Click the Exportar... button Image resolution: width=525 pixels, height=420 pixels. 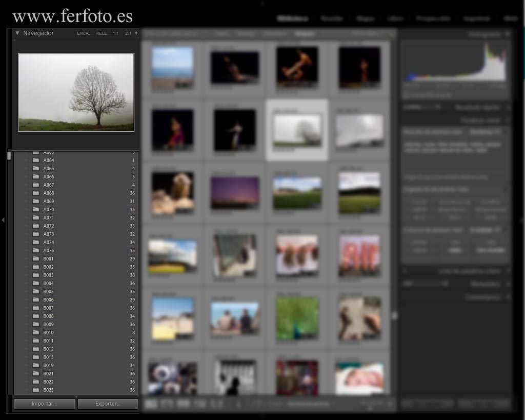108,404
